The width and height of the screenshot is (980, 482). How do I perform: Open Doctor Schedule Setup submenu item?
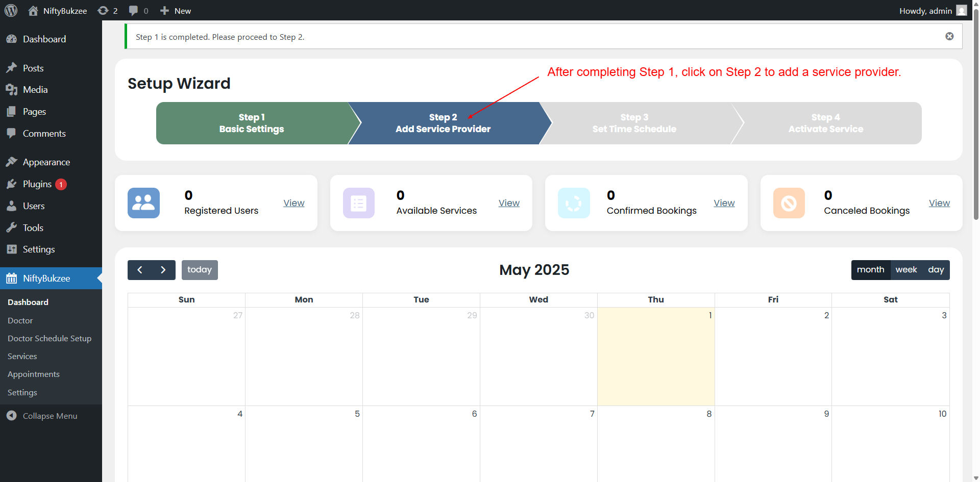pyautogui.click(x=50, y=338)
